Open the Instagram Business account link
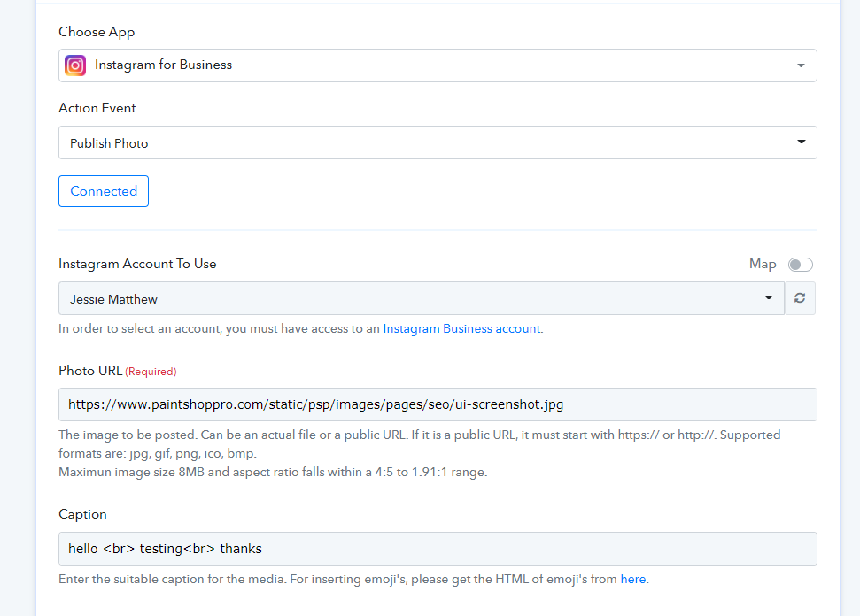 pyautogui.click(x=461, y=329)
